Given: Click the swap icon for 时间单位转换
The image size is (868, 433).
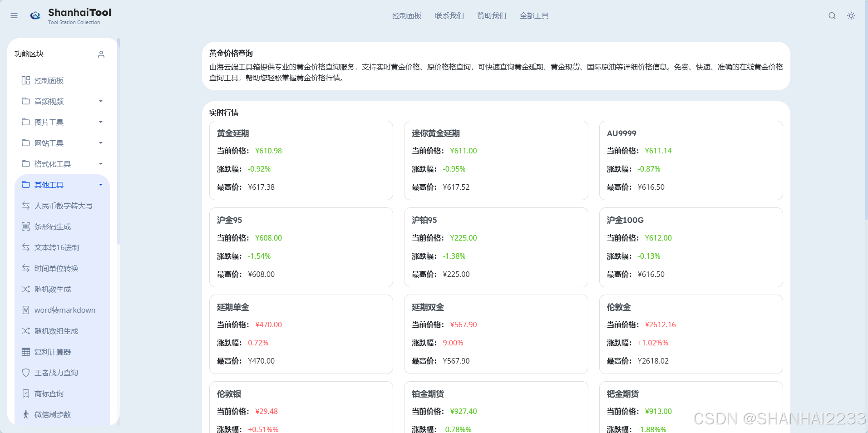Looking at the screenshot, I should (26, 268).
